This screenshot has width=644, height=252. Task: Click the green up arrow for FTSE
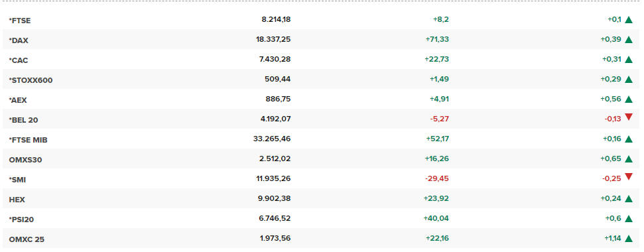628,20
